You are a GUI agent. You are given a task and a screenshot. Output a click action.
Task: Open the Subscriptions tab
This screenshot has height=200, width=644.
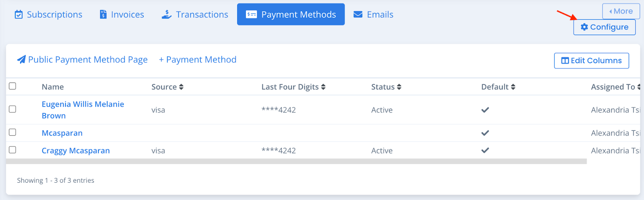click(48, 14)
